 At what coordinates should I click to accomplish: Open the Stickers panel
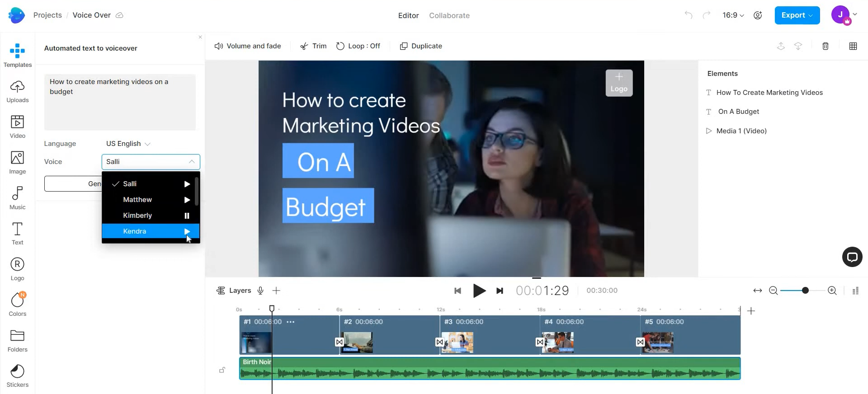pyautogui.click(x=18, y=376)
